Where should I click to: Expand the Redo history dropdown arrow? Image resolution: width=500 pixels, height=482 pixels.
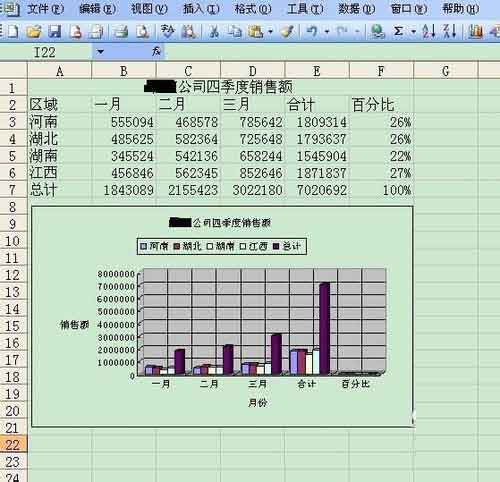(357, 32)
